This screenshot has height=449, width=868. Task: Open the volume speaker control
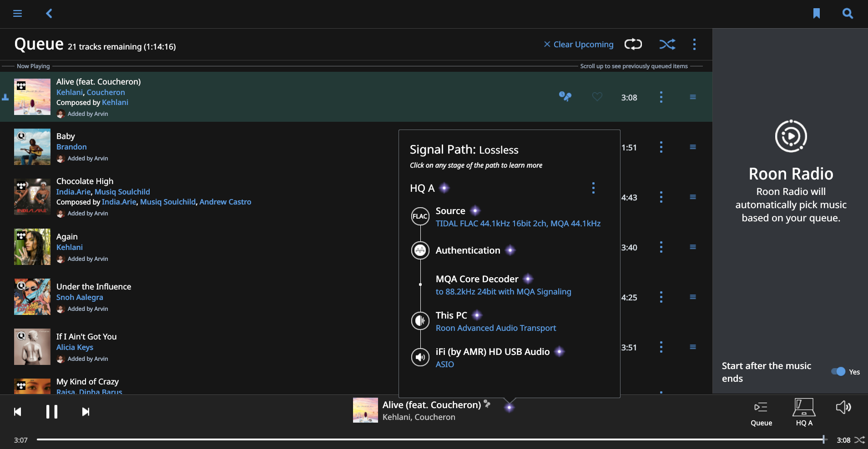(x=843, y=407)
